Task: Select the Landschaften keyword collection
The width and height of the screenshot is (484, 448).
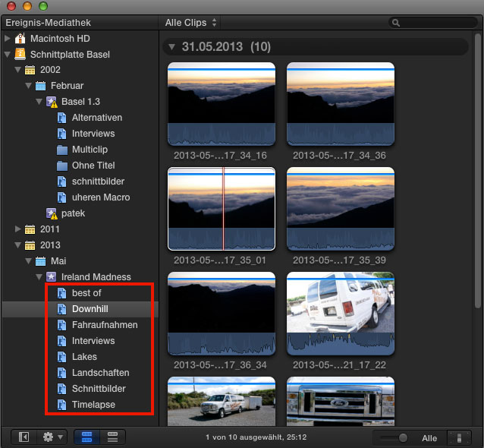Action: (100, 373)
